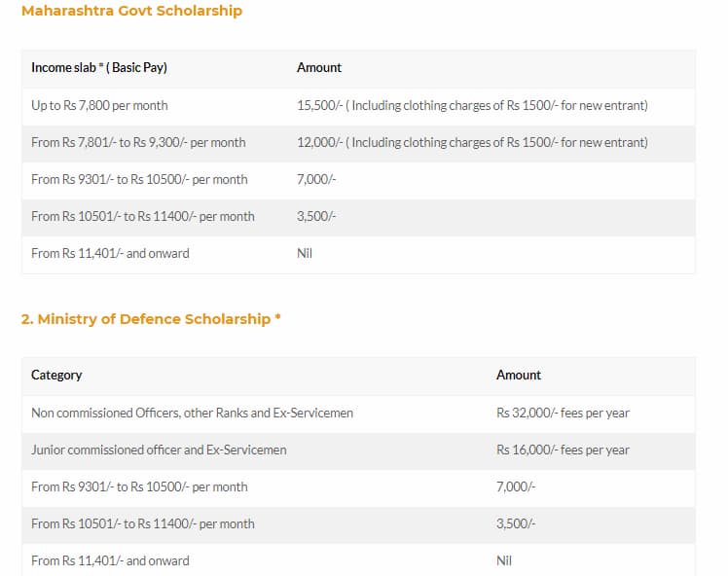The width and height of the screenshot is (728, 576).
Task: Click Rs 10501/- to Rs 11400/- in Maharashtra table
Action: 143,216
